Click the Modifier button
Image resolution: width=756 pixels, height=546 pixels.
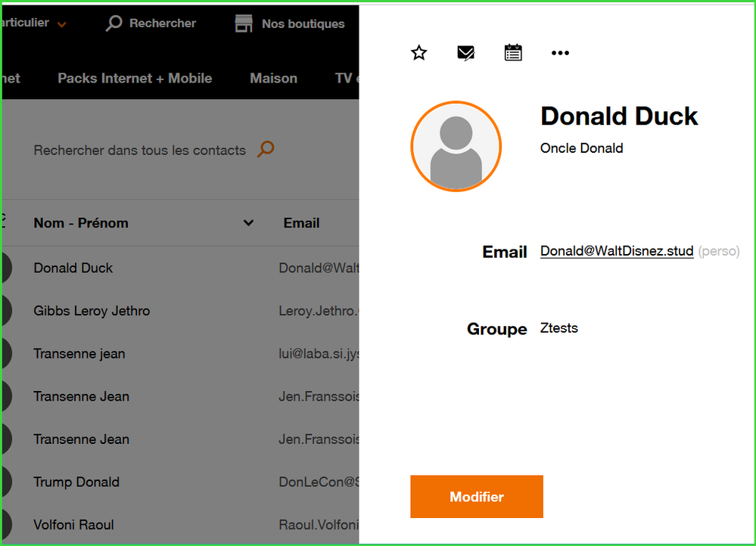476,496
